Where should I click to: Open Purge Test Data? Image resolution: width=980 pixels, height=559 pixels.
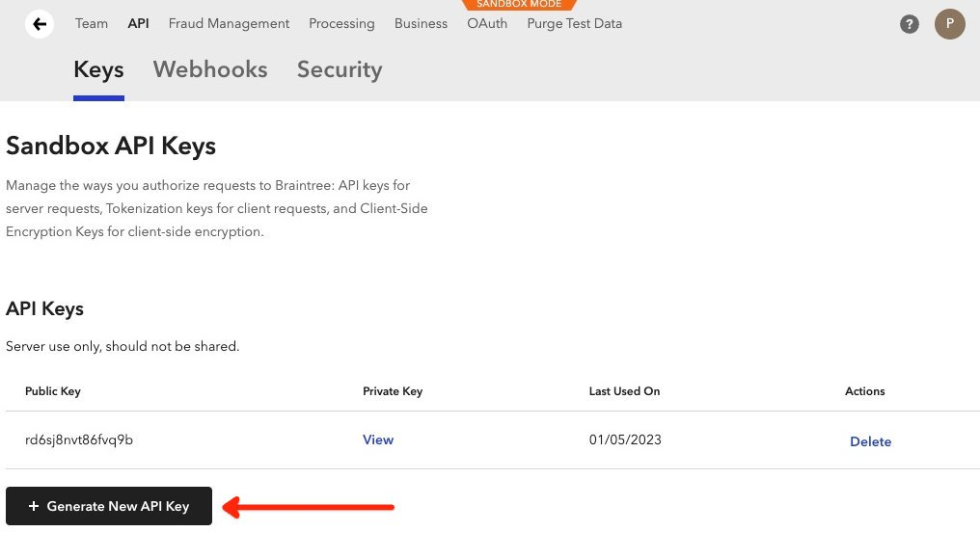574,24
